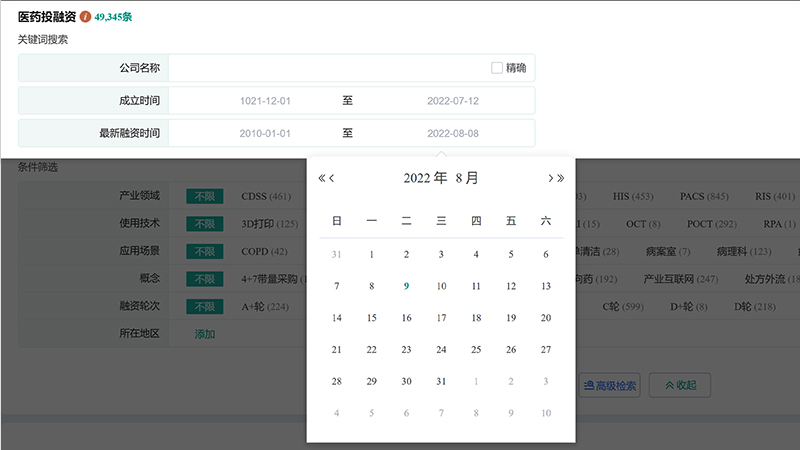Click 最新融资时间 start date 2010-01-01
The height and width of the screenshot is (450, 800).
pos(265,134)
